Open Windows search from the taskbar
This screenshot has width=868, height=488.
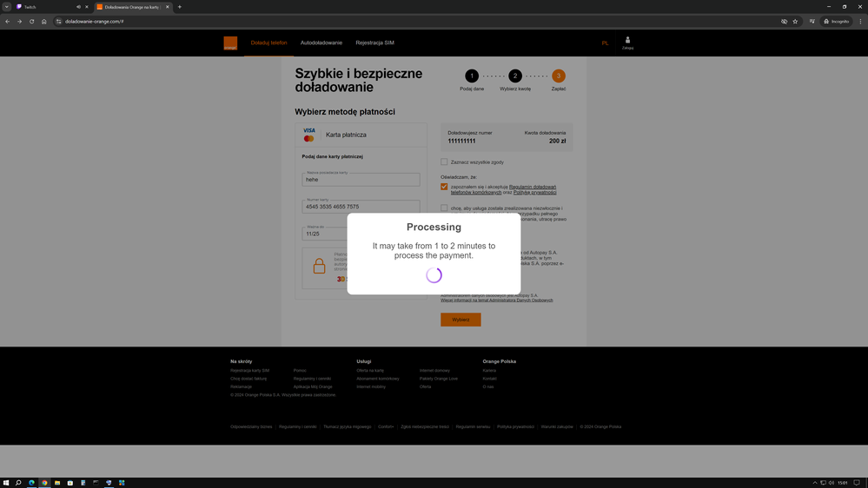pos(18,483)
